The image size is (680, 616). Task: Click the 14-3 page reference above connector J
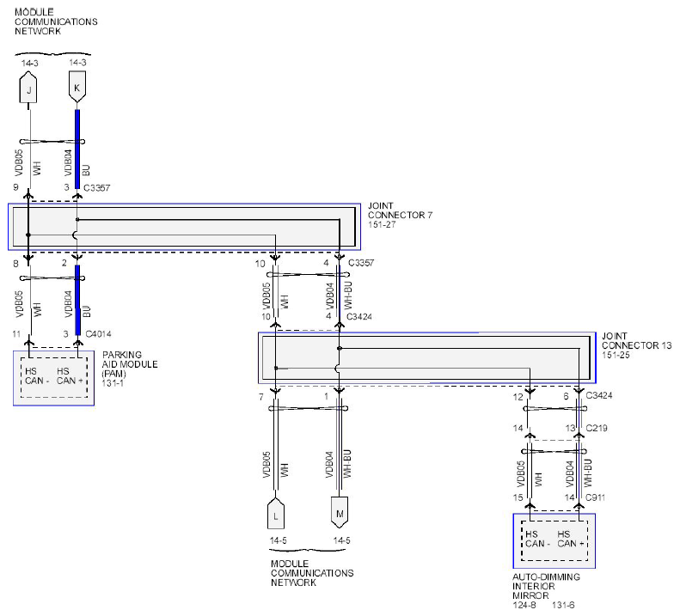coord(29,63)
